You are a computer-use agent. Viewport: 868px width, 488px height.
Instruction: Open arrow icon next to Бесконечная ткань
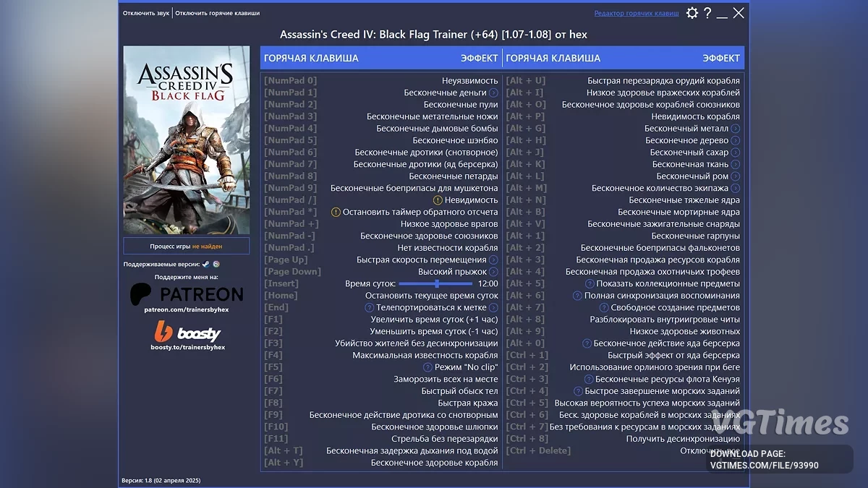pyautogui.click(x=736, y=164)
